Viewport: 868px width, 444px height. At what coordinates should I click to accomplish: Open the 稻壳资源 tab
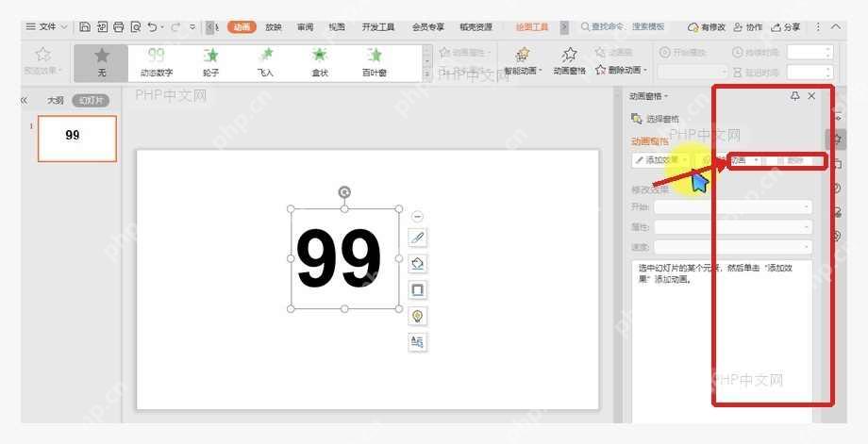tap(476, 27)
